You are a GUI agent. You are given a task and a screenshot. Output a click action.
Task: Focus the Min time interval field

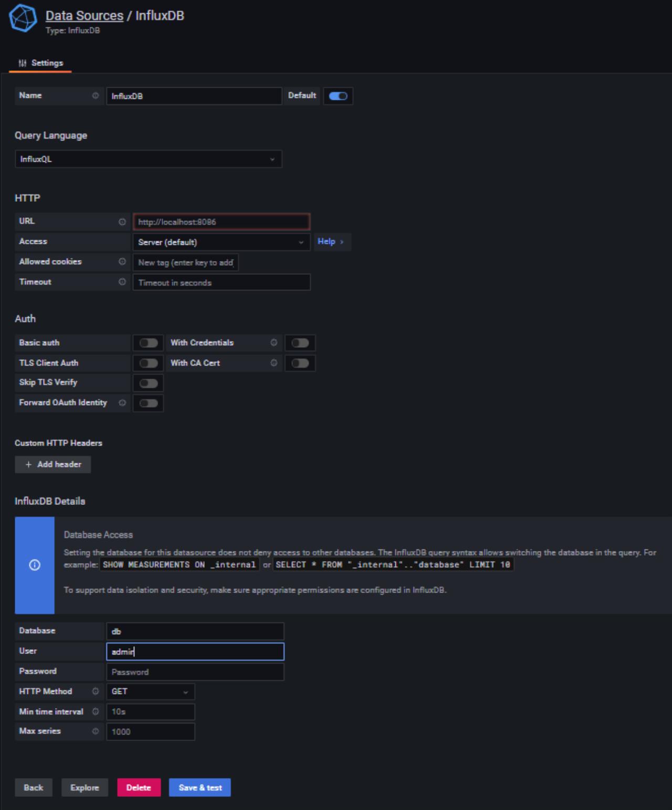(151, 712)
